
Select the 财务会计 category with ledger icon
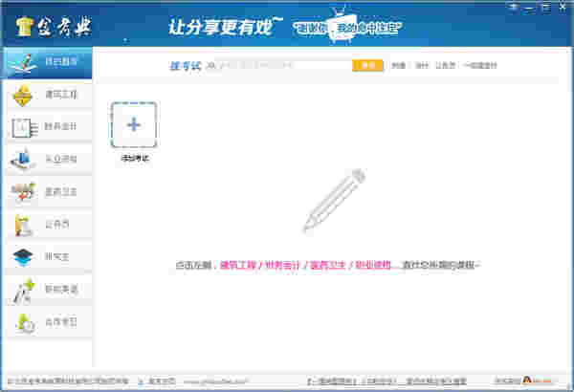click(49, 126)
